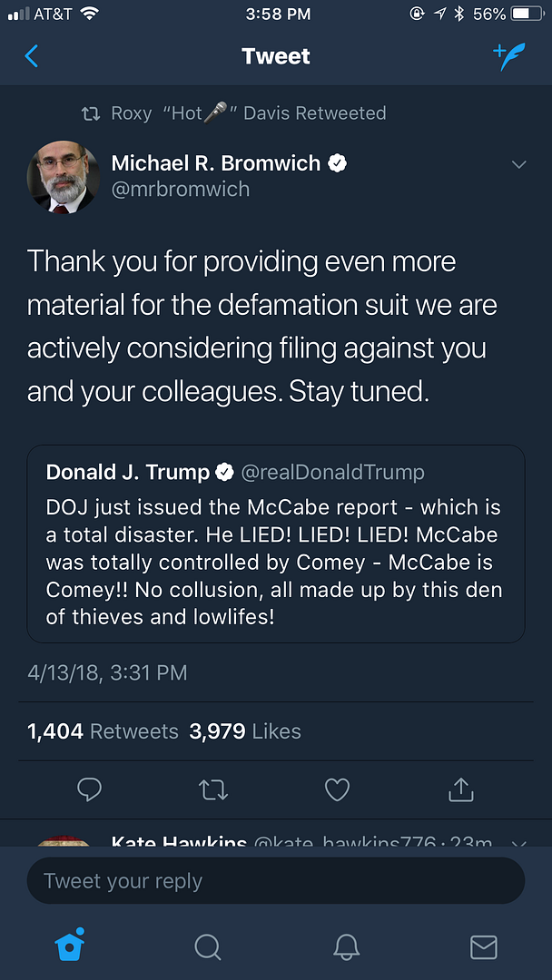
Task: Expand options on Kate Hawkins' reply
Action: coord(519,843)
